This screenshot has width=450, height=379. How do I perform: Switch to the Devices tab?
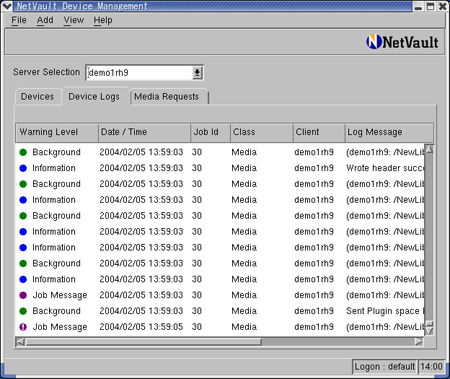[37, 97]
